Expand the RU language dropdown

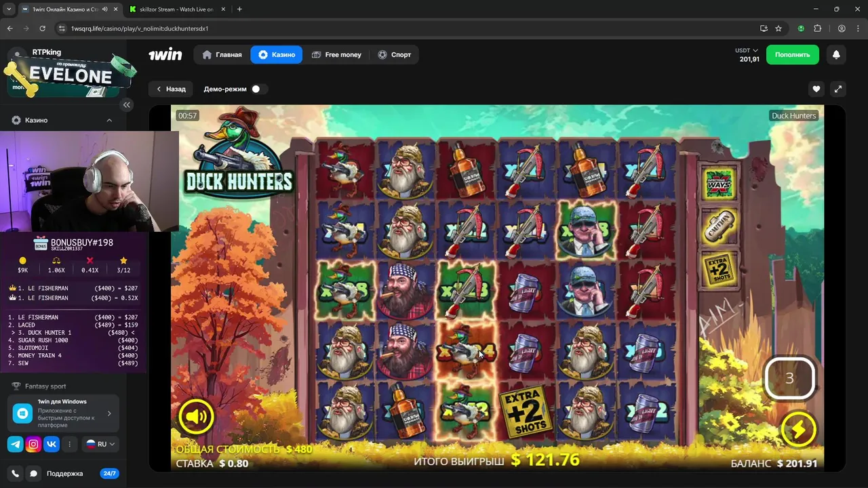[100, 444]
